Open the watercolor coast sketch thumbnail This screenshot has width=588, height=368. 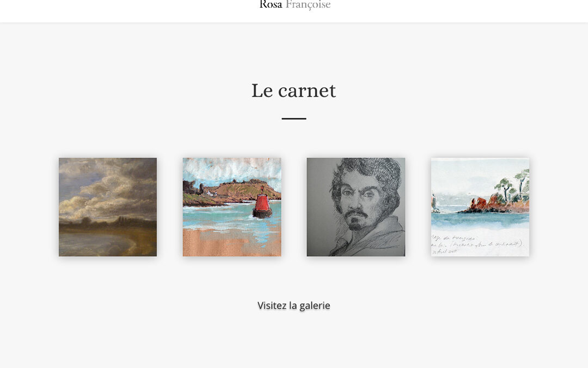point(480,207)
